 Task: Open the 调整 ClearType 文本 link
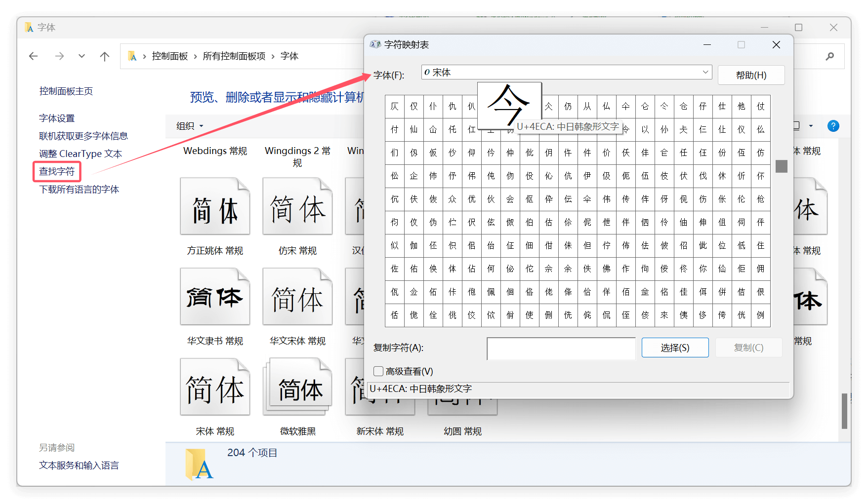(80, 154)
